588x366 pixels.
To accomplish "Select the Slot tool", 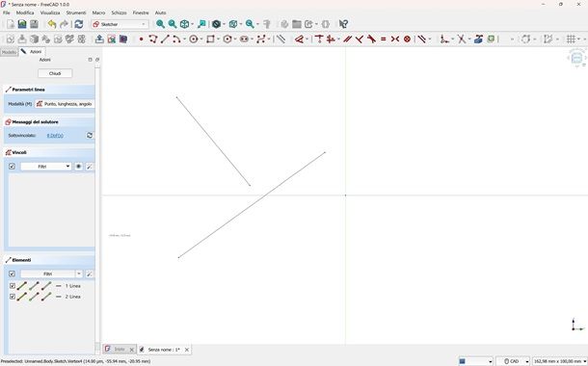I will 244,39.
